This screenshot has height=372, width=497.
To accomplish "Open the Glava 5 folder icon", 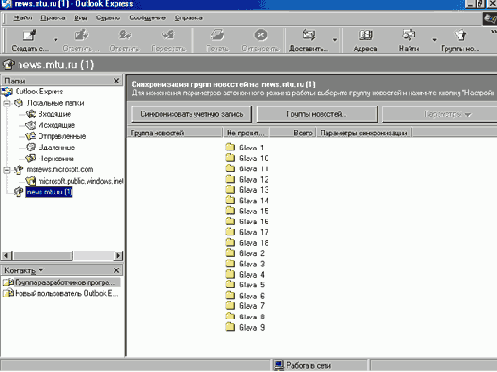I will click(x=230, y=284).
